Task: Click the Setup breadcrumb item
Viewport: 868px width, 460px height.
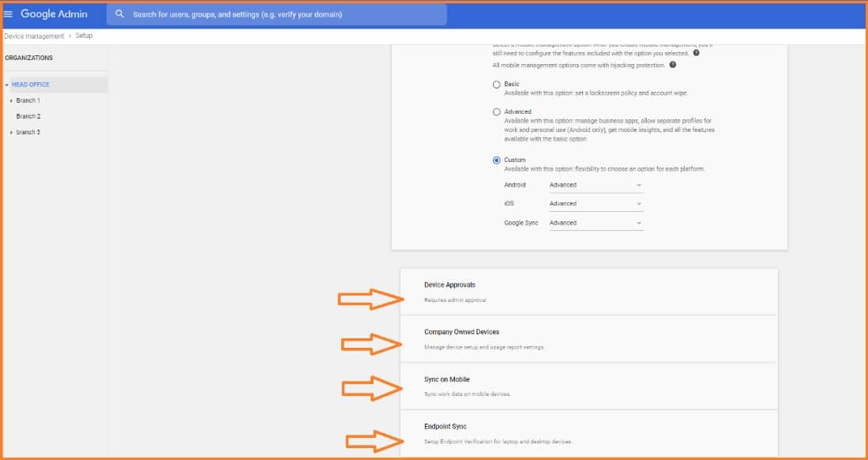Action: coord(84,36)
